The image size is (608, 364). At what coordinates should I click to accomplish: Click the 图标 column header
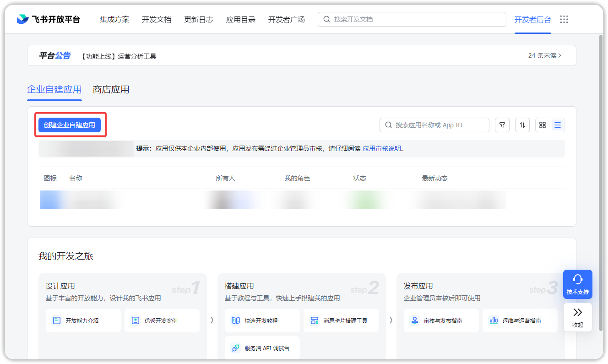pyautogui.click(x=50, y=178)
